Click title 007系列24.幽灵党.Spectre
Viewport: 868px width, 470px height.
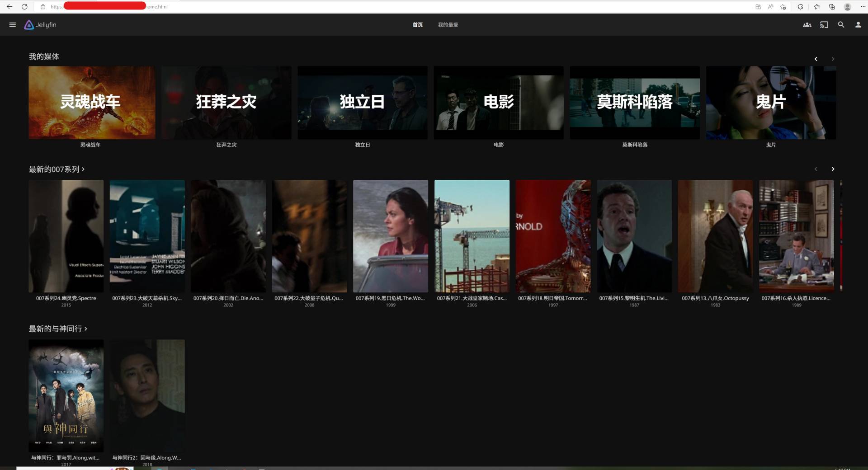(66, 298)
